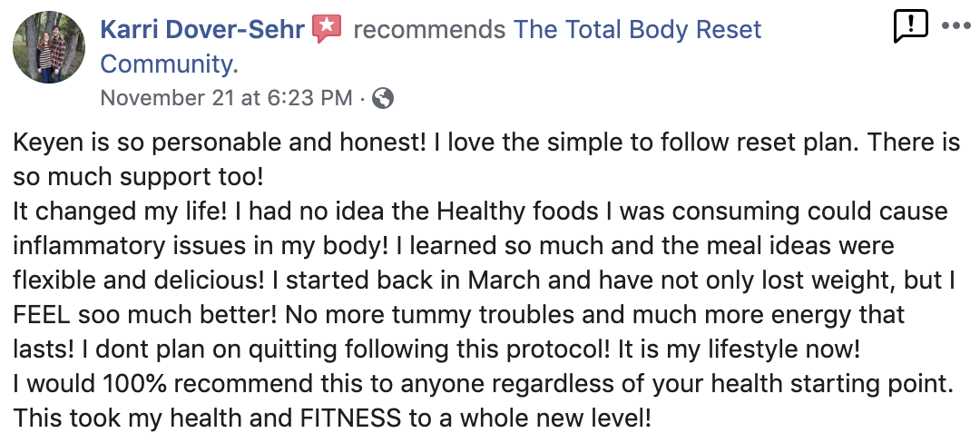Open the post's three-dot options menu

955,25
